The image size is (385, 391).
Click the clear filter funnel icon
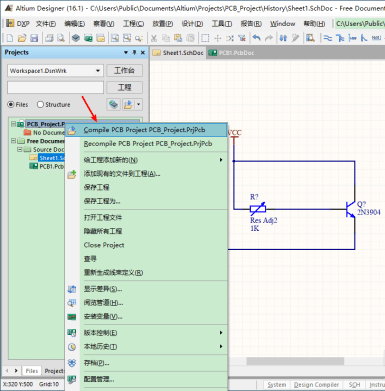point(242,38)
